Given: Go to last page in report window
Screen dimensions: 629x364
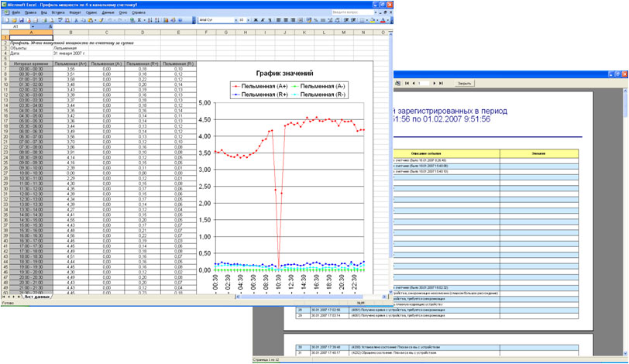Looking at the screenshot, I should click(x=441, y=83).
